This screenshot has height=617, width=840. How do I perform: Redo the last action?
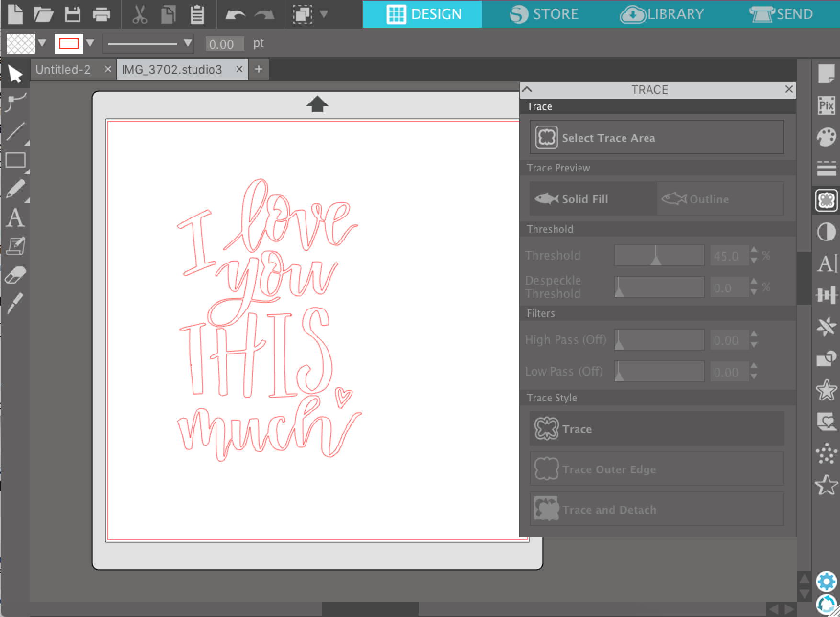click(x=264, y=15)
